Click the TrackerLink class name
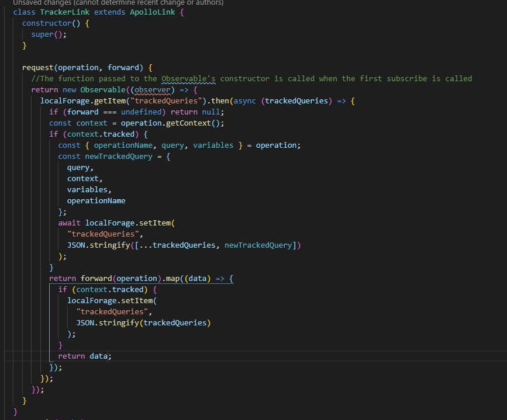The image size is (507, 420). 65,12
